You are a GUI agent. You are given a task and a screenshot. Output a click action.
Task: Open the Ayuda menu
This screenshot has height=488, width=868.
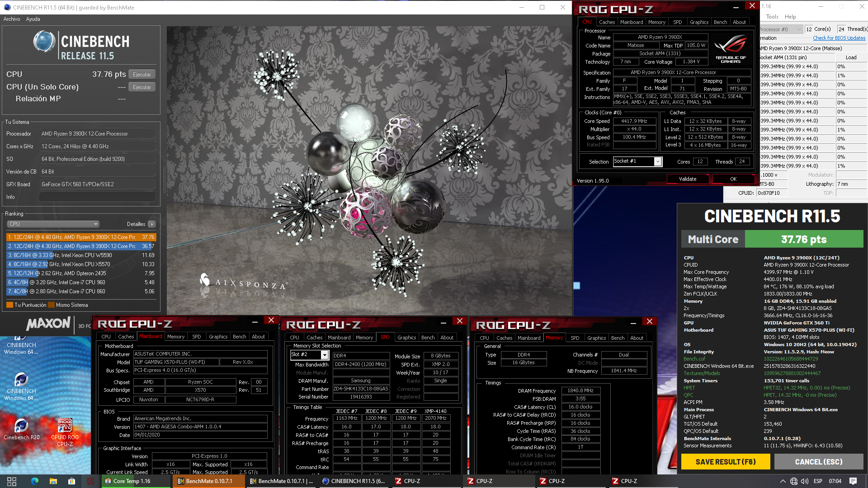click(33, 19)
